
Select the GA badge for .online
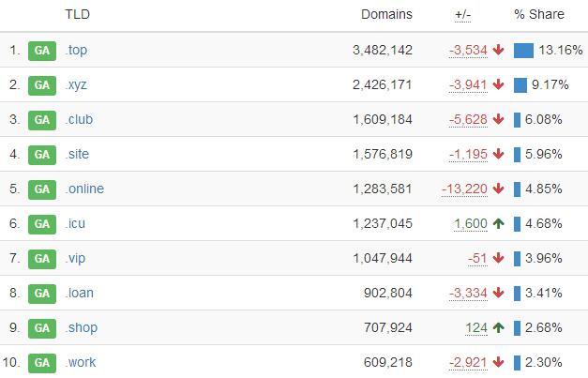click(x=42, y=189)
